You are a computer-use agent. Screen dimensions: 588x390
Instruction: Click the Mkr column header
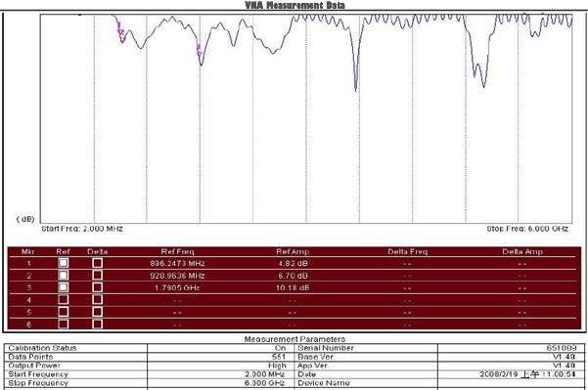[x=28, y=251]
